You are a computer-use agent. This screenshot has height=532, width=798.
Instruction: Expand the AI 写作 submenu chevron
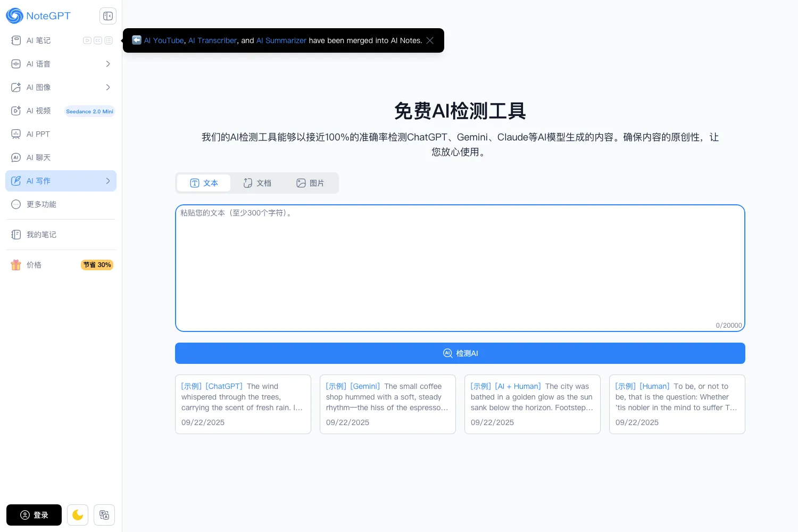[108, 181]
